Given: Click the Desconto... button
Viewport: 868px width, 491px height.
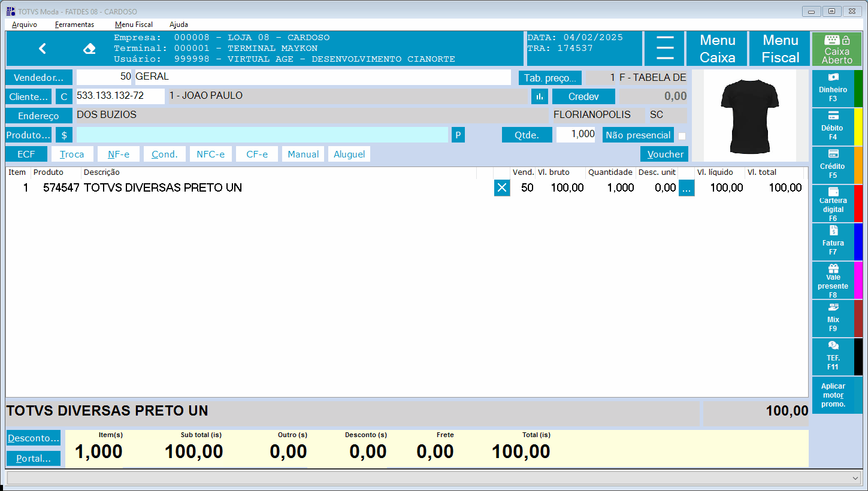Looking at the screenshot, I should (x=34, y=438).
